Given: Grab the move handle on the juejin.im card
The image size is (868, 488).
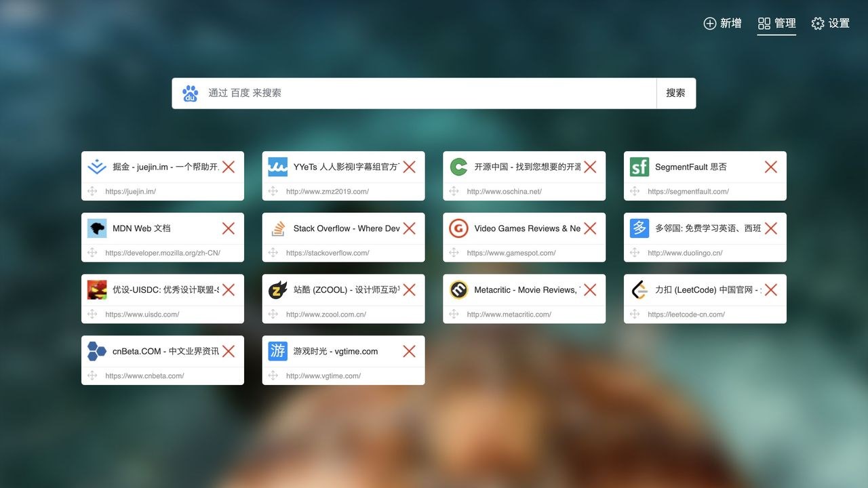Looking at the screenshot, I should pos(92,191).
